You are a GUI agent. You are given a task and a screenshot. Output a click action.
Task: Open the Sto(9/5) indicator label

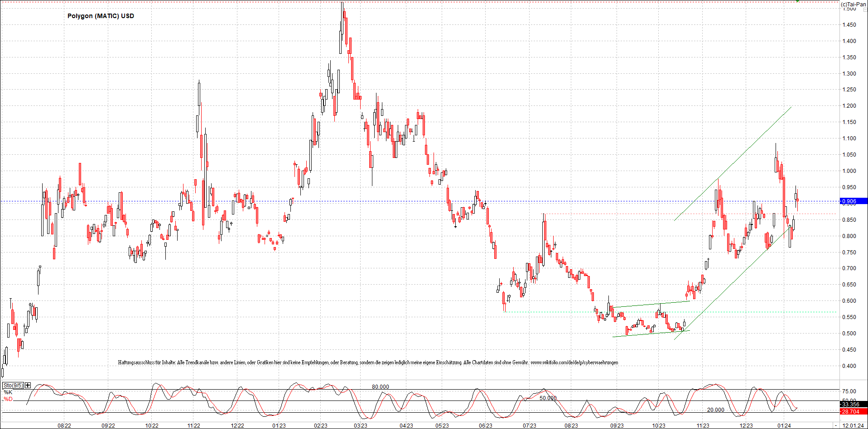point(13,386)
